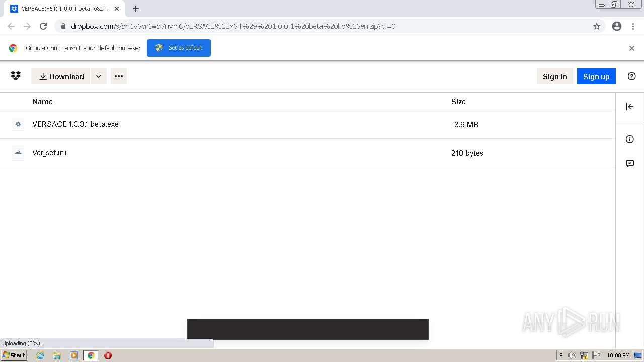644x362 pixels.
Task: Click the Download button
Action: (x=61, y=76)
